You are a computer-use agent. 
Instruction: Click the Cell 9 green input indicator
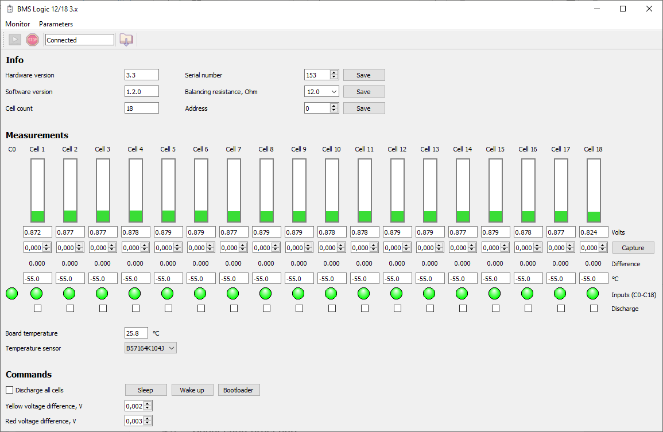(299, 293)
